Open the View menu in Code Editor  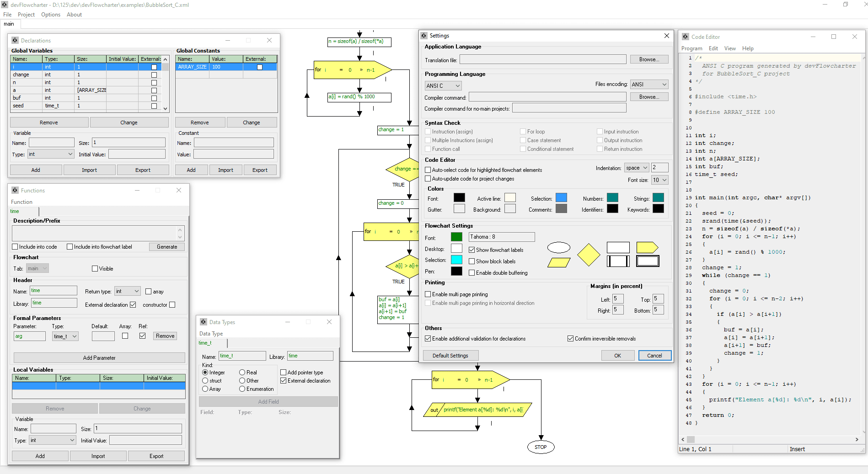pyautogui.click(x=730, y=48)
